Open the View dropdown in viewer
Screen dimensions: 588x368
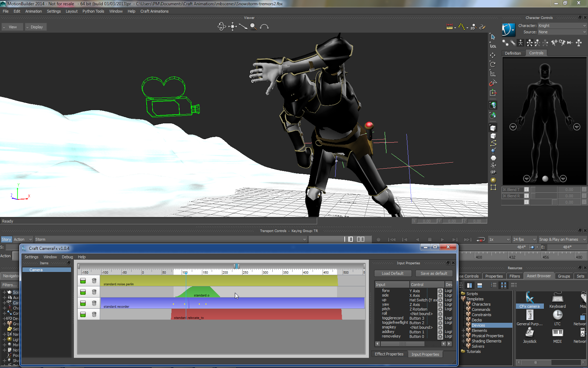pyautogui.click(x=12, y=27)
